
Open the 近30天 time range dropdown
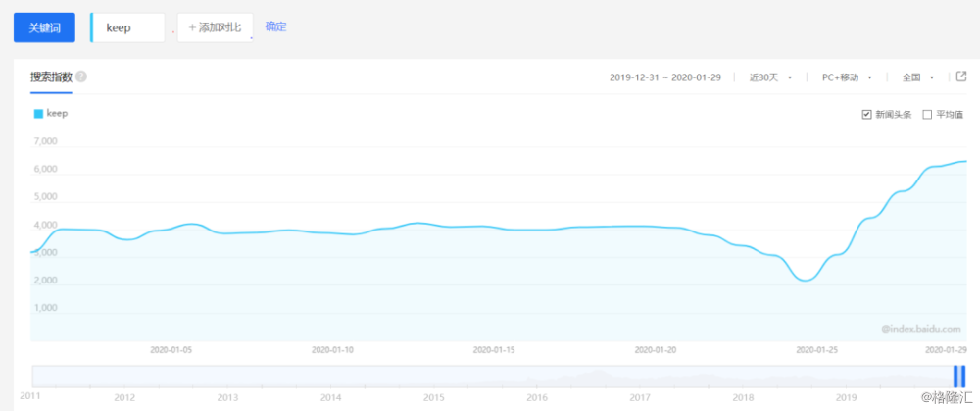(x=770, y=77)
